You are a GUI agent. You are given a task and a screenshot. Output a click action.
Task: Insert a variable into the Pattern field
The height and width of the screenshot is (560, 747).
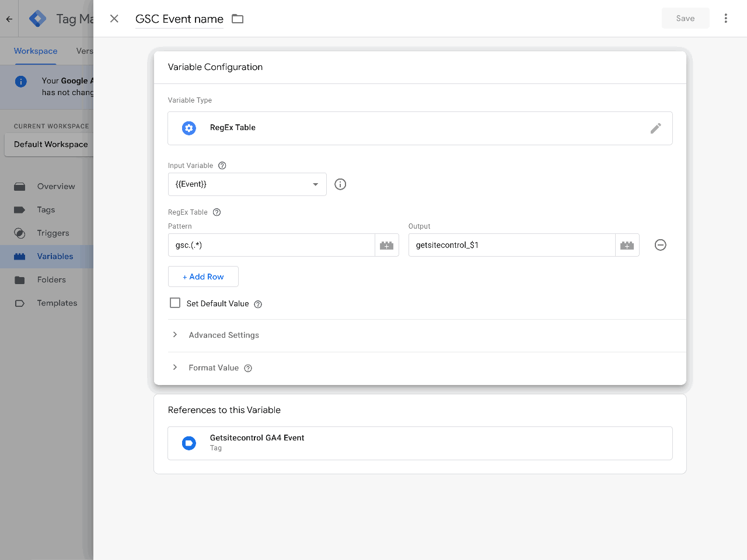[x=387, y=245]
